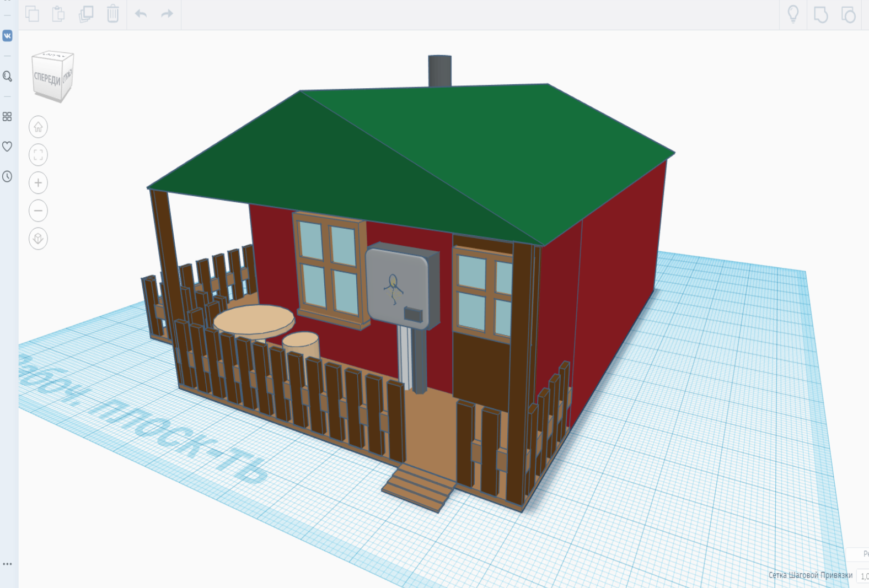Click the СПЕРЕДИ face of view cube

(x=47, y=79)
